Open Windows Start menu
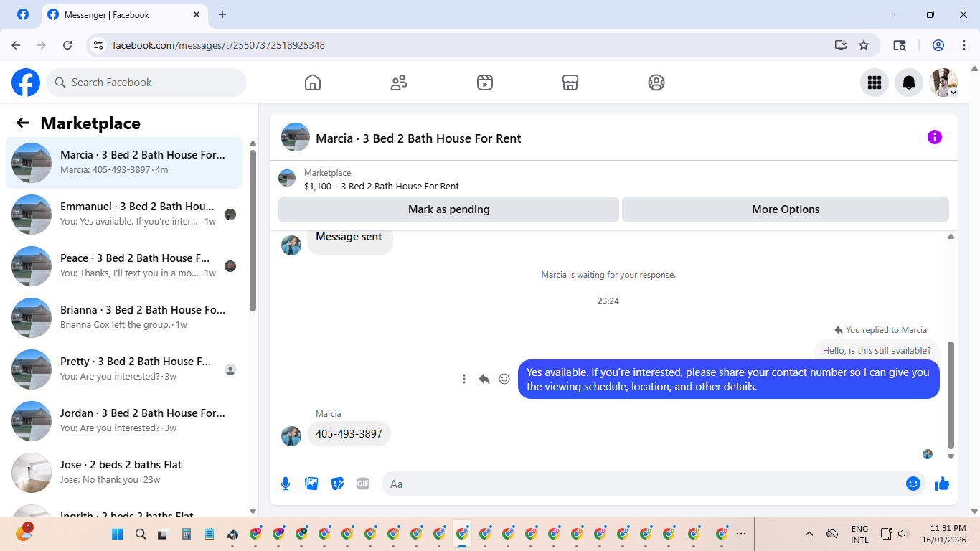Viewport: 980px width, 551px height. tap(118, 534)
